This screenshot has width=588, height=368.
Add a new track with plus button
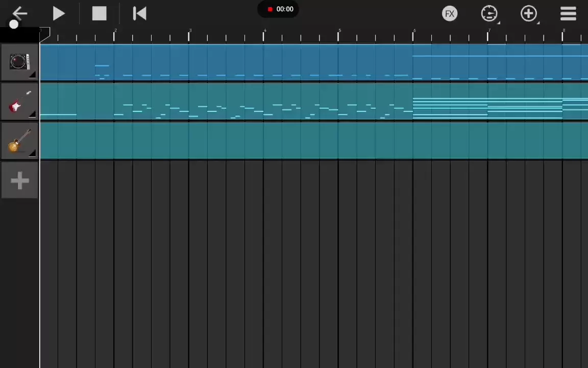click(19, 180)
